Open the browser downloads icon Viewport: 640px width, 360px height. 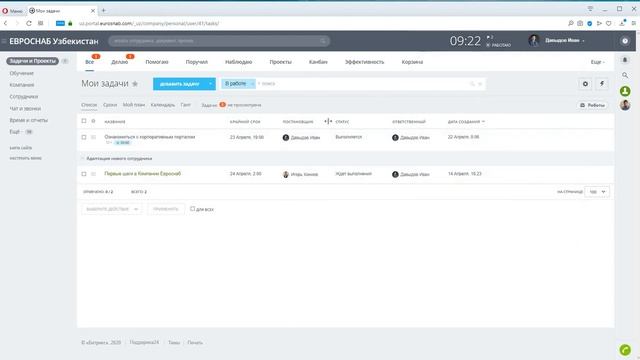pos(622,23)
